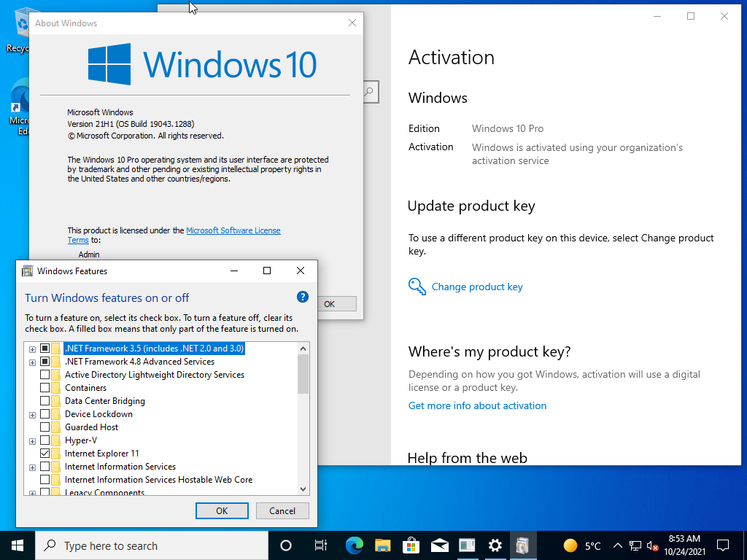
Task: Enable Guarded Host feature
Action: 44,427
